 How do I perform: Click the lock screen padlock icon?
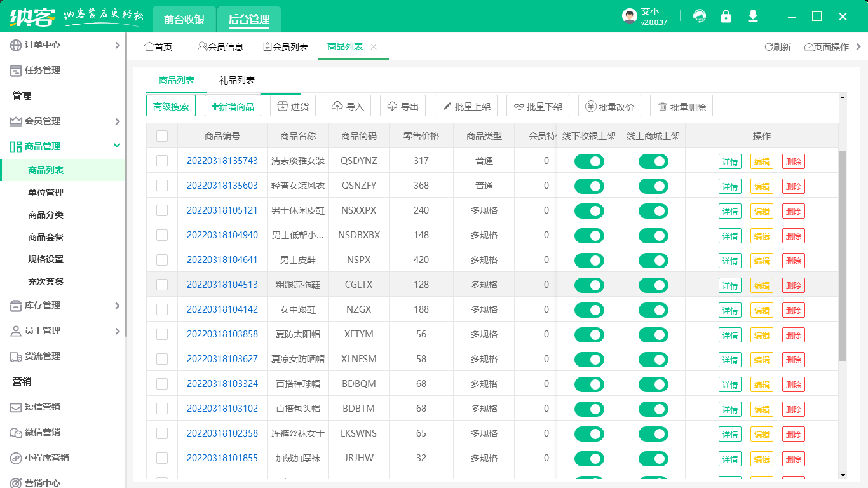coord(726,16)
